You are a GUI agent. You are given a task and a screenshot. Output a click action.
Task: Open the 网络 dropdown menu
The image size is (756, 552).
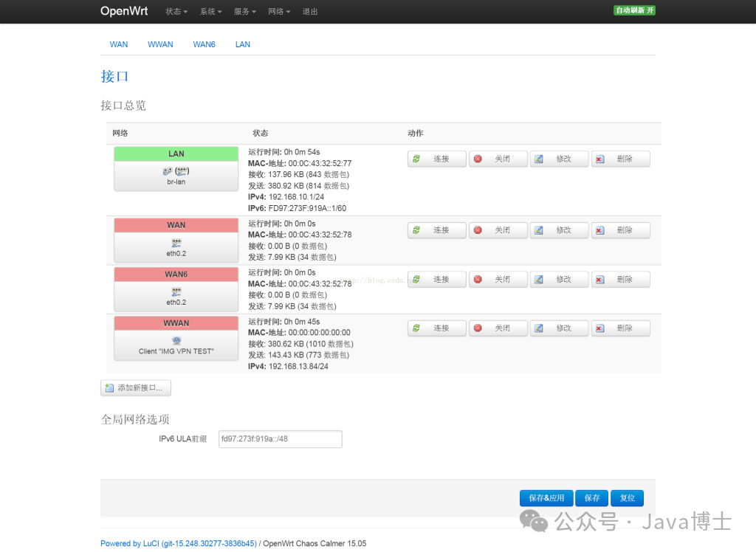(279, 12)
